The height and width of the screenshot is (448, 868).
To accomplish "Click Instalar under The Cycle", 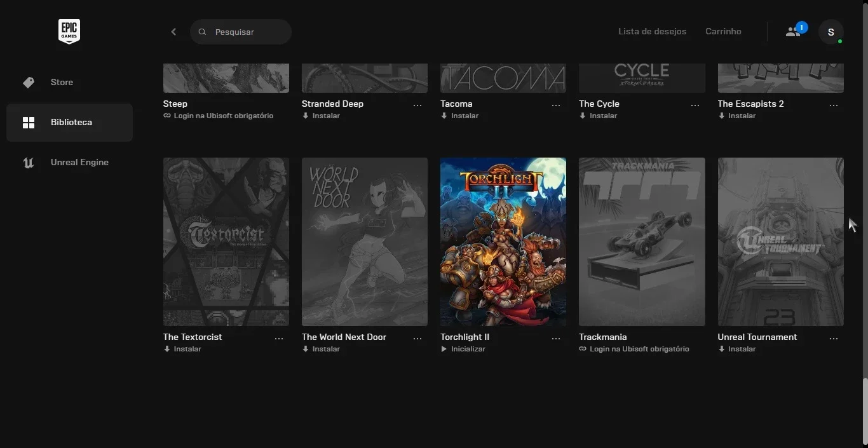I will coord(603,116).
